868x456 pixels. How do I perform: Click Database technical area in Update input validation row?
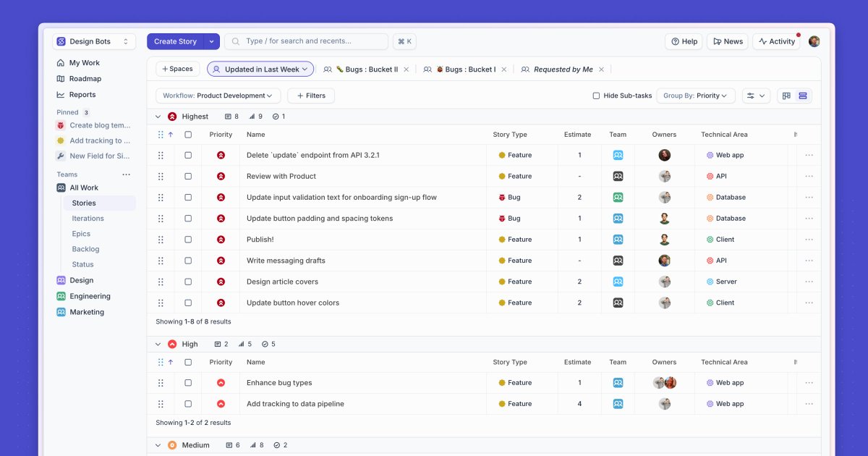pos(726,197)
